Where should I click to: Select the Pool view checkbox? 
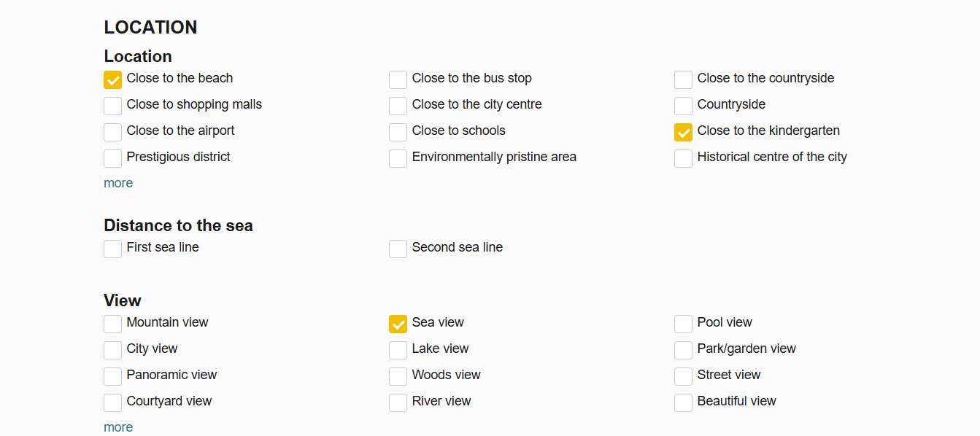click(x=683, y=324)
